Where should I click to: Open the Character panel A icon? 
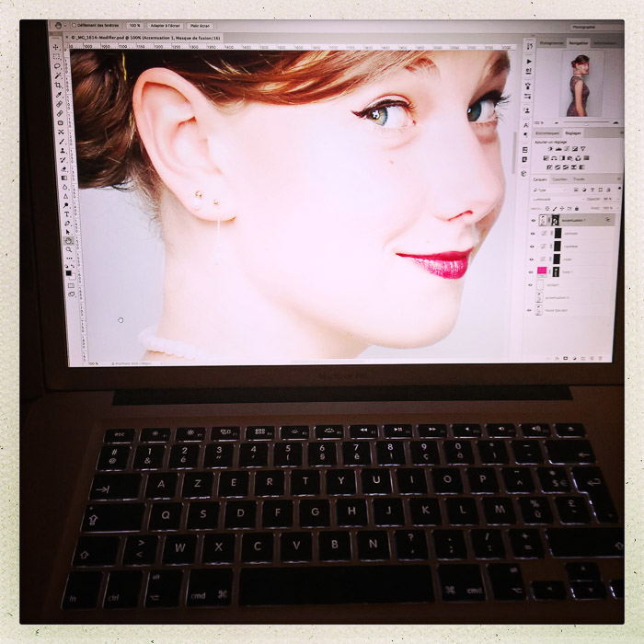click(x=526, y=125)
